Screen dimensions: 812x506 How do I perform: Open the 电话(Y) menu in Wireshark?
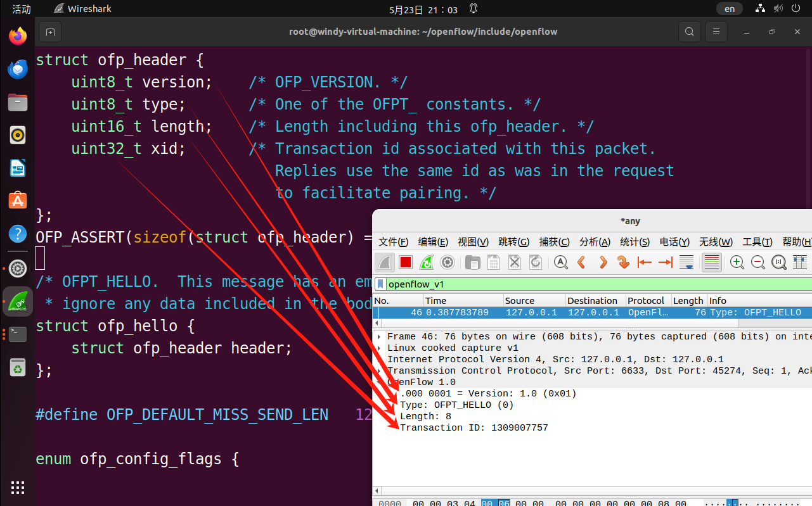point(674,242)
